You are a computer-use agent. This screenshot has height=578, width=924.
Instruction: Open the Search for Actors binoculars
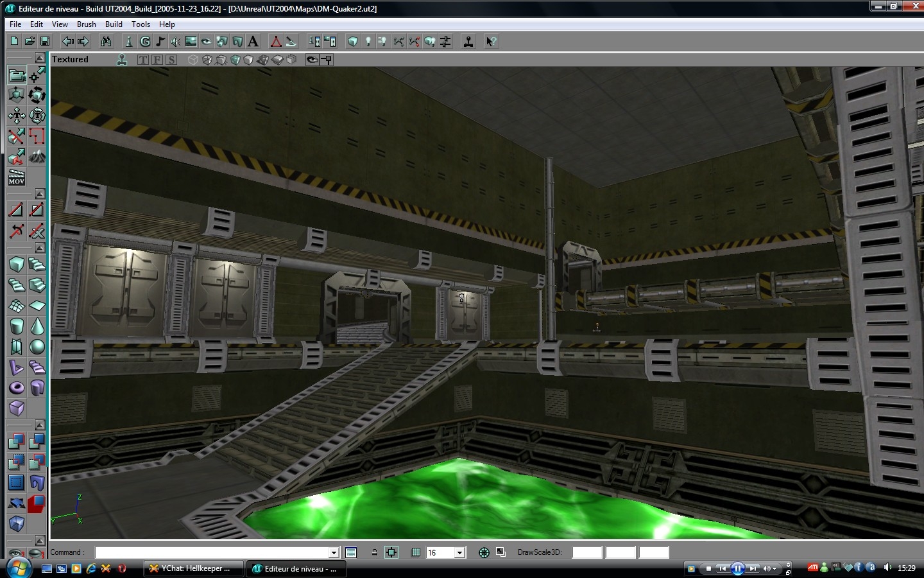coord(106,41)
